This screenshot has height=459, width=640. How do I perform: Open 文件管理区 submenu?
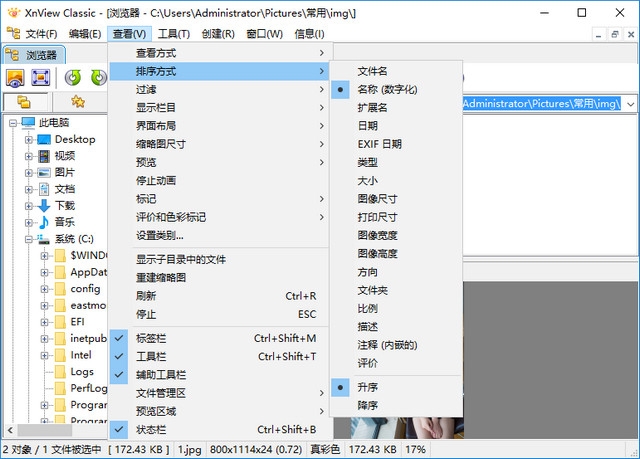click(x=218, y=393)
